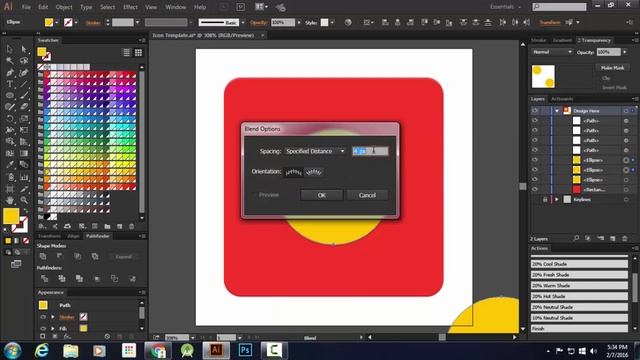Run the 20% Cool Shade action
Screen dimensions: 640x360
pos(579,264)
